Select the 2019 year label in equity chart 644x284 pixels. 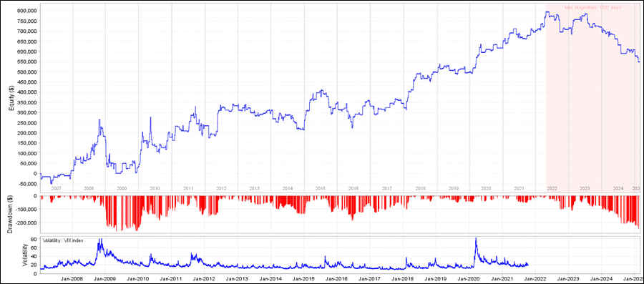[453, 189]
